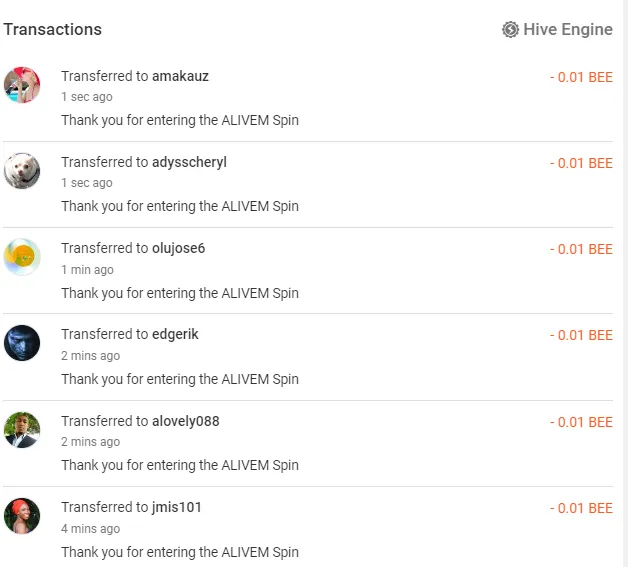Click the Hive Engine label

click(x=568, y=30)
